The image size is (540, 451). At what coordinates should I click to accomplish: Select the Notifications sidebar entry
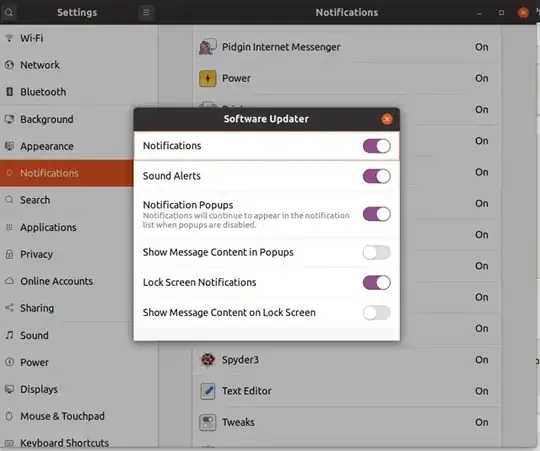click(67, 173)
